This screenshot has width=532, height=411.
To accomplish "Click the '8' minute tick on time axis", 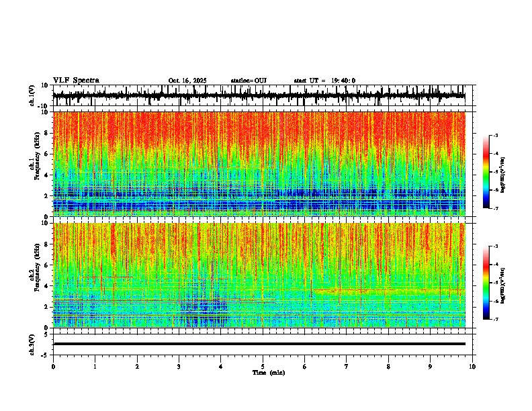I will (388, 367).
